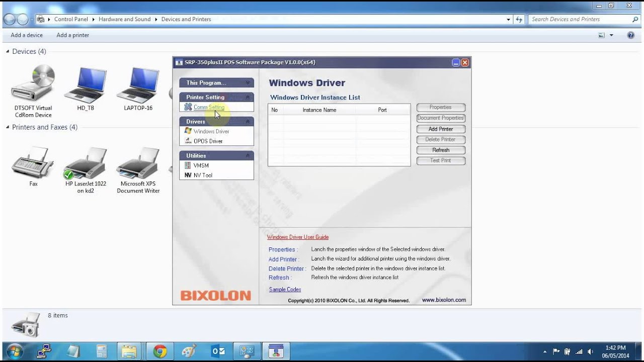The image size is (644, 362).
Task: Click the volume speaker tray icon
Action: tap(590, 351)
